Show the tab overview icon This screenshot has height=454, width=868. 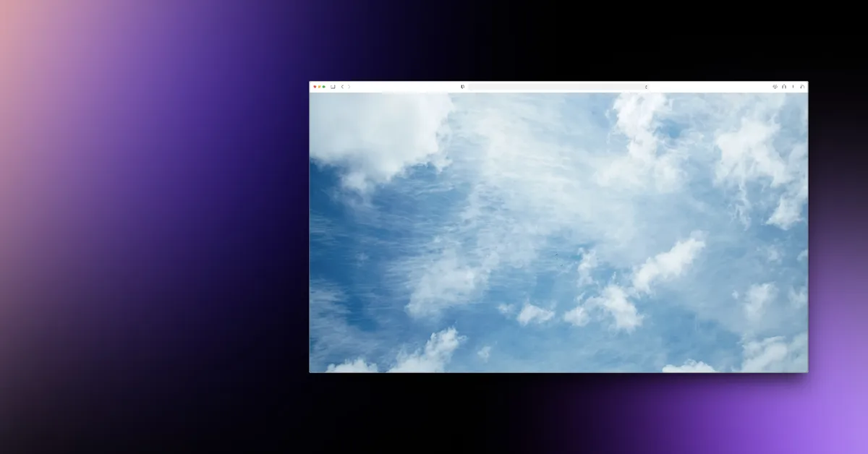[802, 87]
